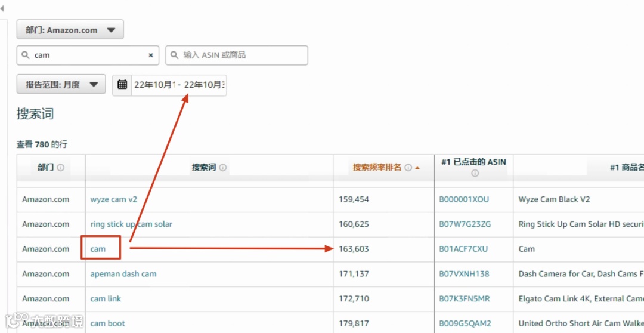Open ASIN B000001XOU link

(464, 199)
